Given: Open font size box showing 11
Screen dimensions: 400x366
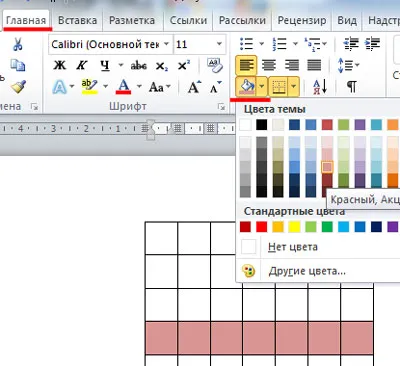Looking at the screenshot, I should pyautogui.click(x=199, y=44).
